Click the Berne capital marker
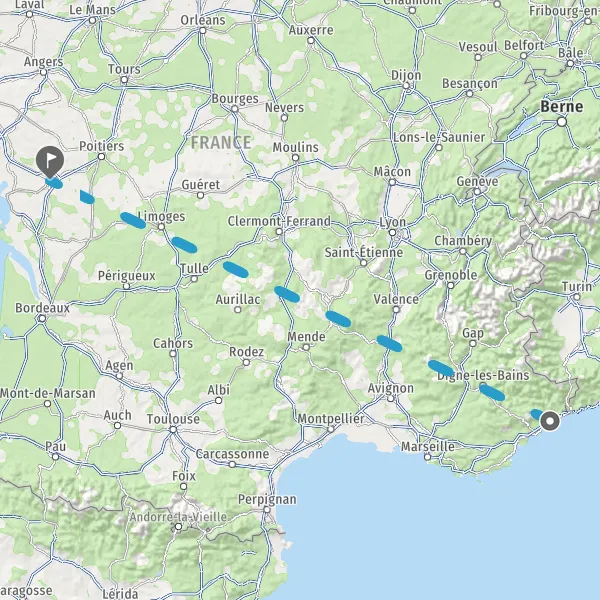This screenshot has width=600, height=600. coord(561,122)
